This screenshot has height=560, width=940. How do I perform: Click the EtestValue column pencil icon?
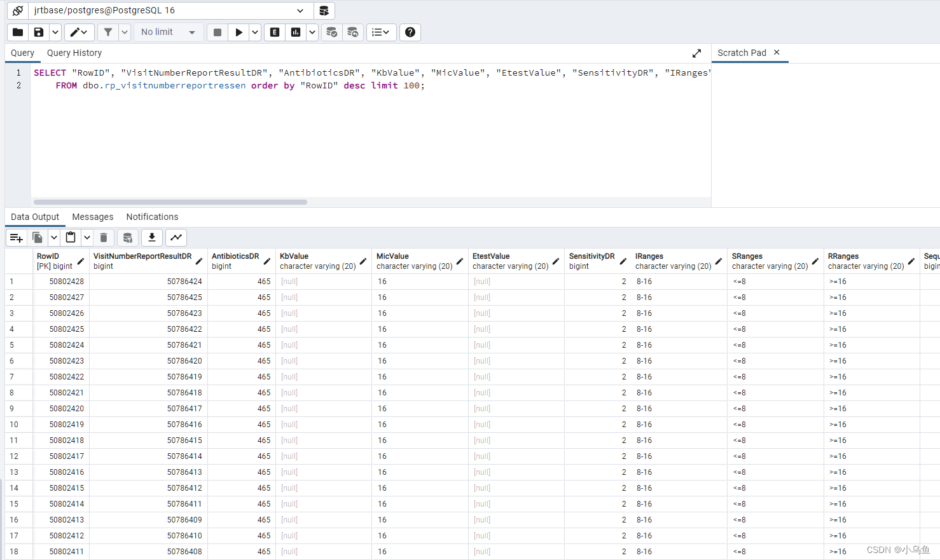pyautogui.click(x=556, y=261)
